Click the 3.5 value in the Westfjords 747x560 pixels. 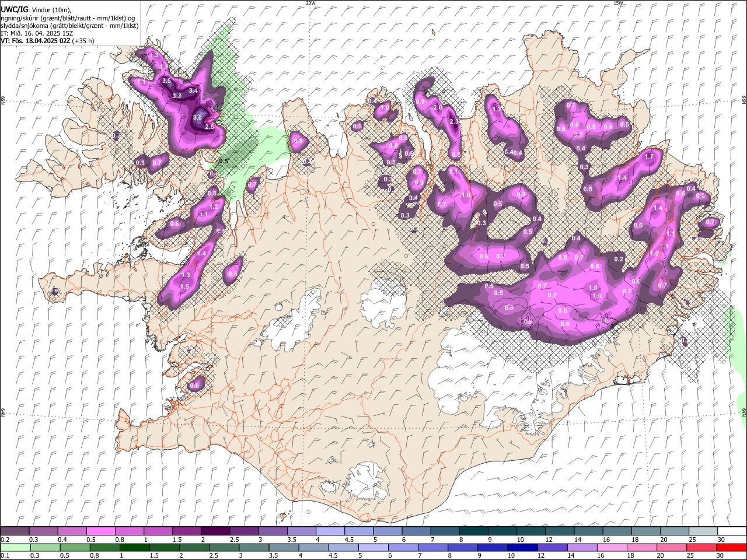click(x=166, y=80)
